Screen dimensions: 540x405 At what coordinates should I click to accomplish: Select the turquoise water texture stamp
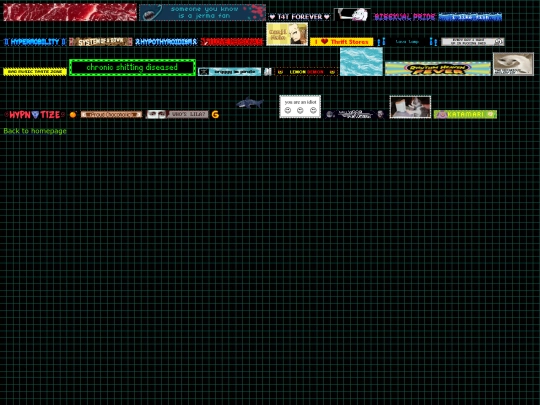point(361,62)
